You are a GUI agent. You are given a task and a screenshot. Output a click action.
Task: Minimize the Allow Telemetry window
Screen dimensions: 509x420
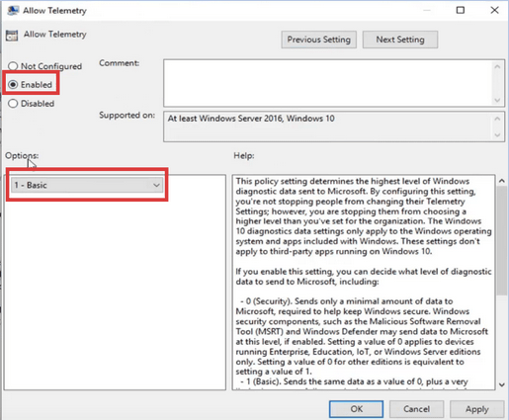[427, 10]
